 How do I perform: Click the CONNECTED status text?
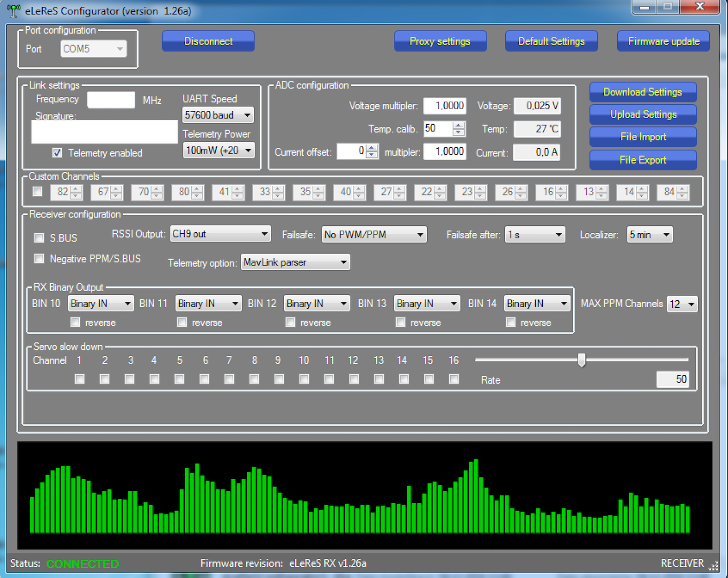[x=83, y=564]
